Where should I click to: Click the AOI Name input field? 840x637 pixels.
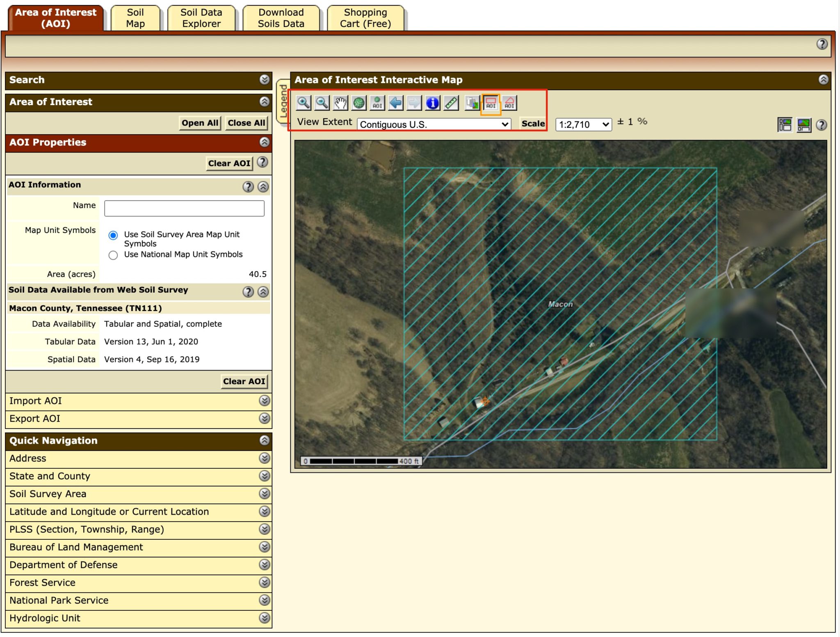(185, 209)
